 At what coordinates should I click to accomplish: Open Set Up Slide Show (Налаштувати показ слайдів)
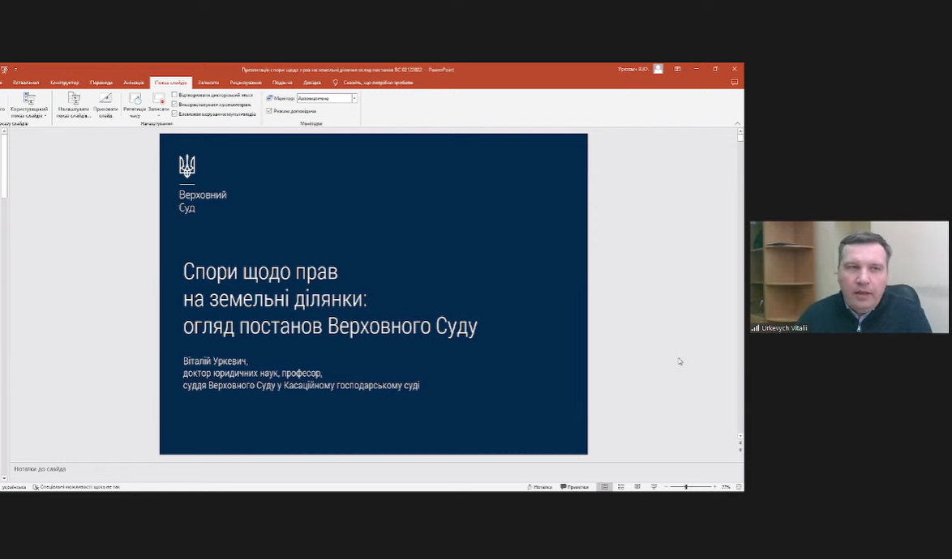(74, 100)
